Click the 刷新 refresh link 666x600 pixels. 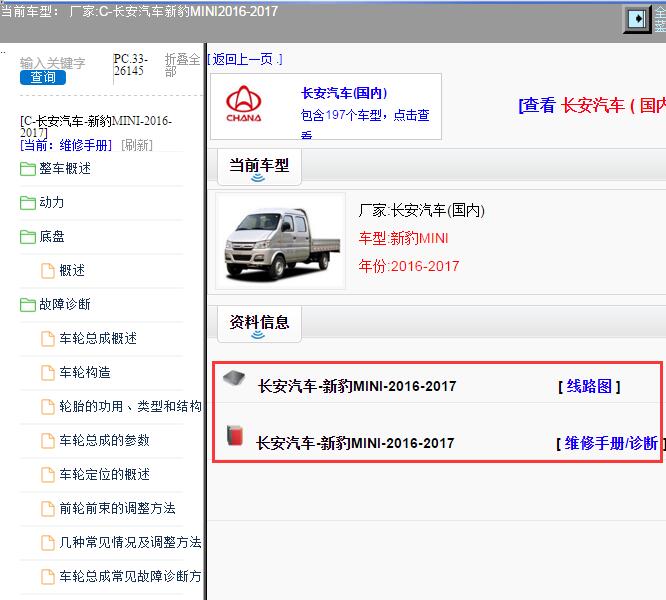[137, 145]
